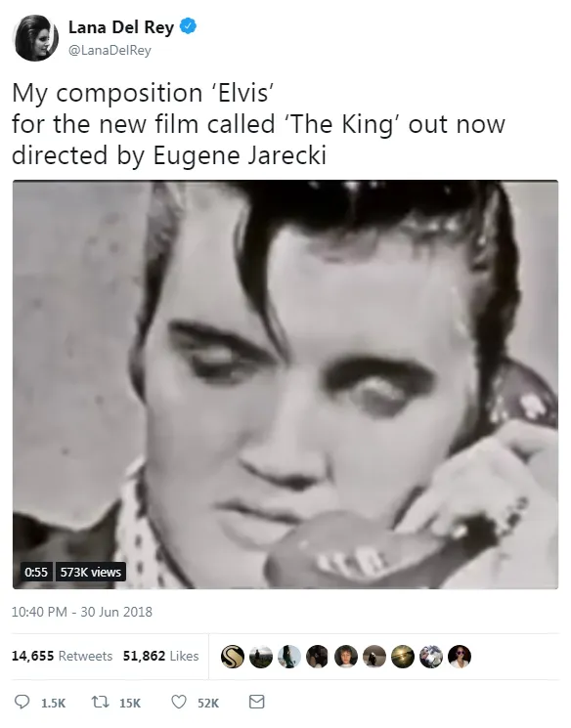Click the 52K like count

tap(208, 703)
